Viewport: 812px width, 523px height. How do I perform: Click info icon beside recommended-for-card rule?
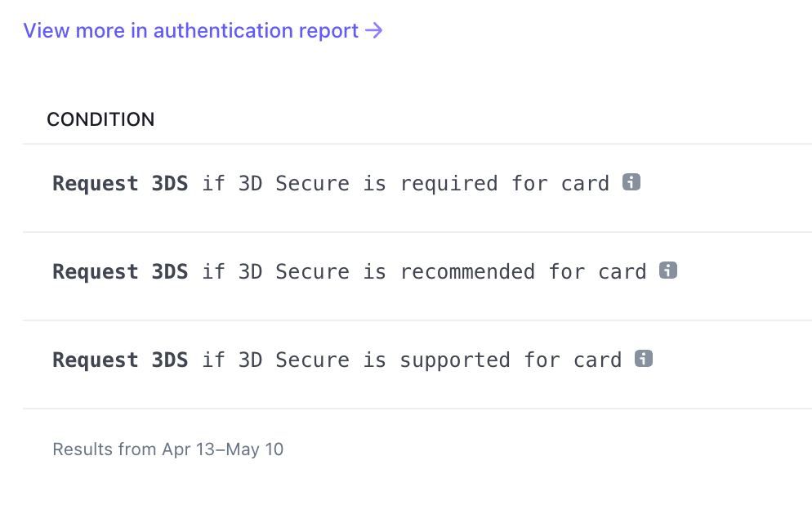coord(668,270)
